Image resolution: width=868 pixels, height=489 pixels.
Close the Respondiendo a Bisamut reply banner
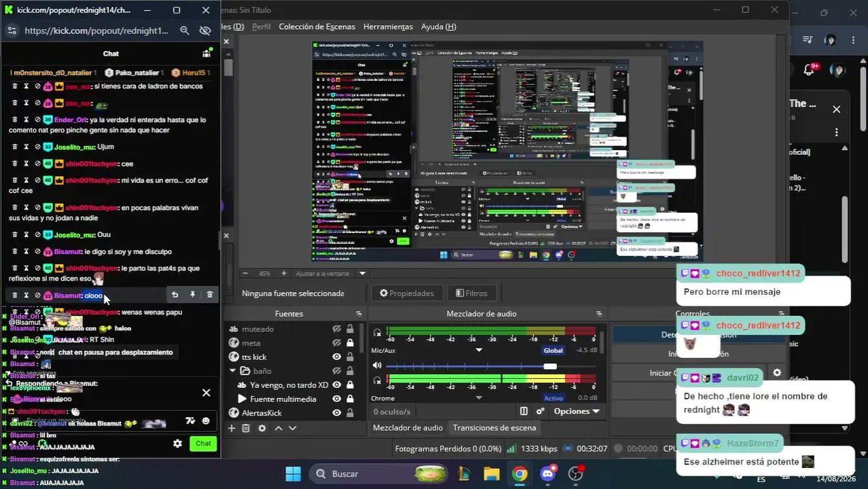tap(206, 393)
